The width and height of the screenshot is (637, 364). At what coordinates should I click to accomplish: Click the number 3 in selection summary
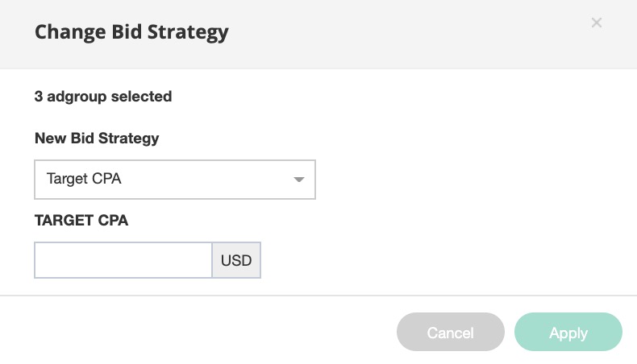point(39,97)
